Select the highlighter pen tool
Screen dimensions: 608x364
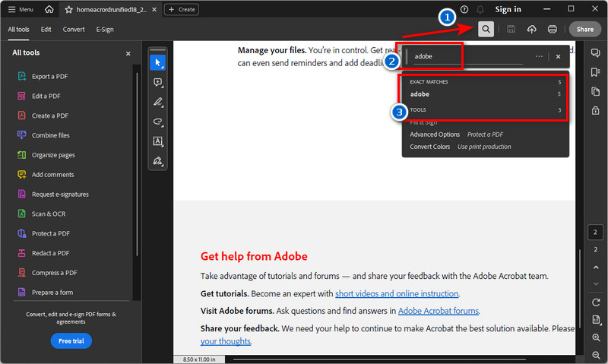coord(158,102)
